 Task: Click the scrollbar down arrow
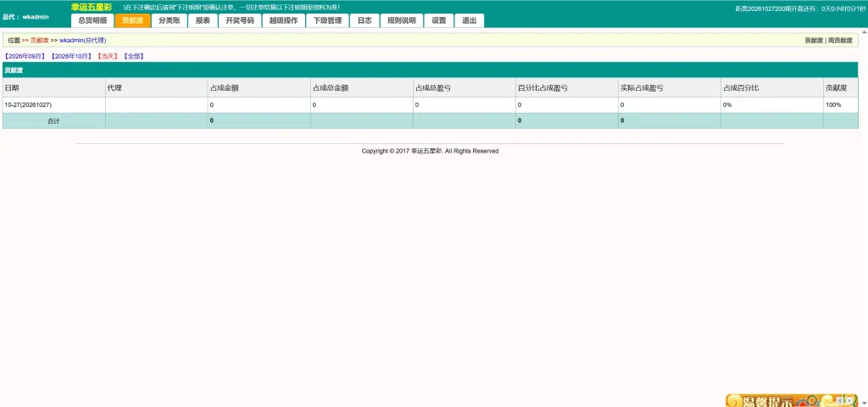pos(864,403)
